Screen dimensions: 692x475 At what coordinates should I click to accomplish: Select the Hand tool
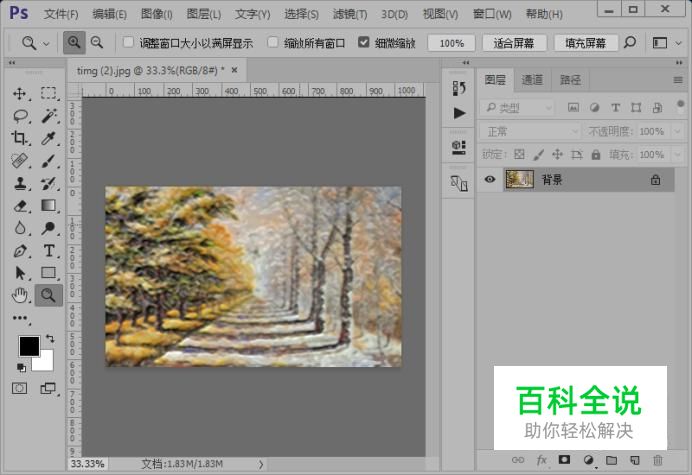pyautogui.click(x=20, y=295)
